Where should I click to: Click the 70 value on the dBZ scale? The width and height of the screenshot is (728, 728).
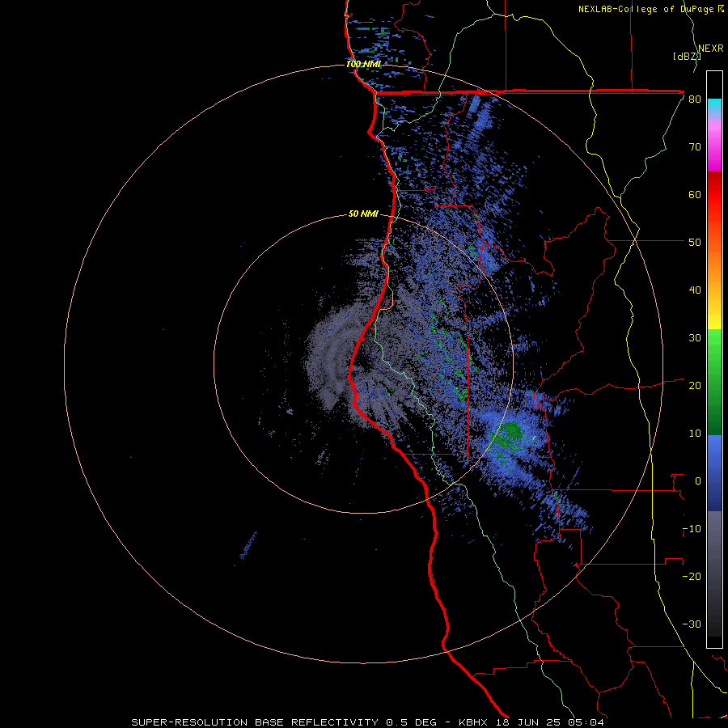pyautogui.click(x=695, y=147)
